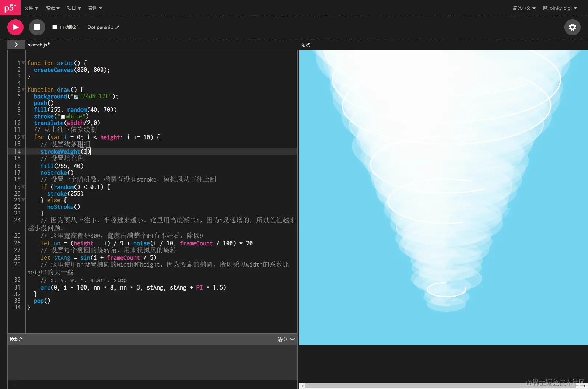Image resolution: width=588 pixels, height=389 pixels.
Task: Fold the else block at line 21
Action: pos(23,200)
